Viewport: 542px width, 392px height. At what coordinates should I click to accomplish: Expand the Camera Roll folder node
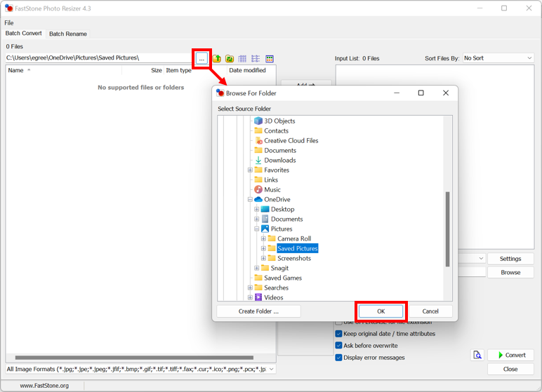click(x=263, y=238)
